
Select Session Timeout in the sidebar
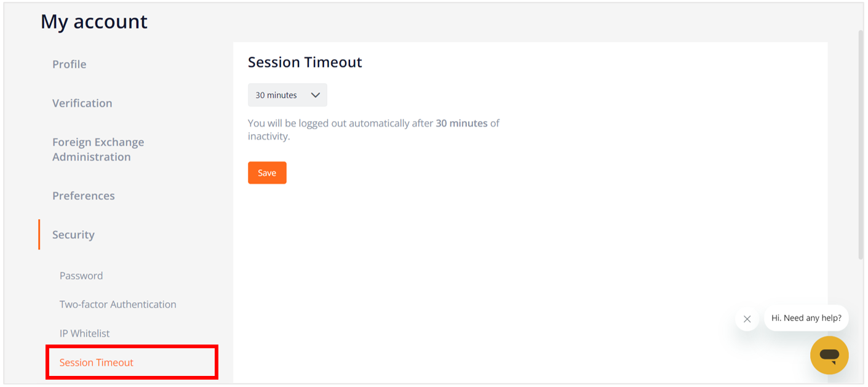(x=97, y=362)
